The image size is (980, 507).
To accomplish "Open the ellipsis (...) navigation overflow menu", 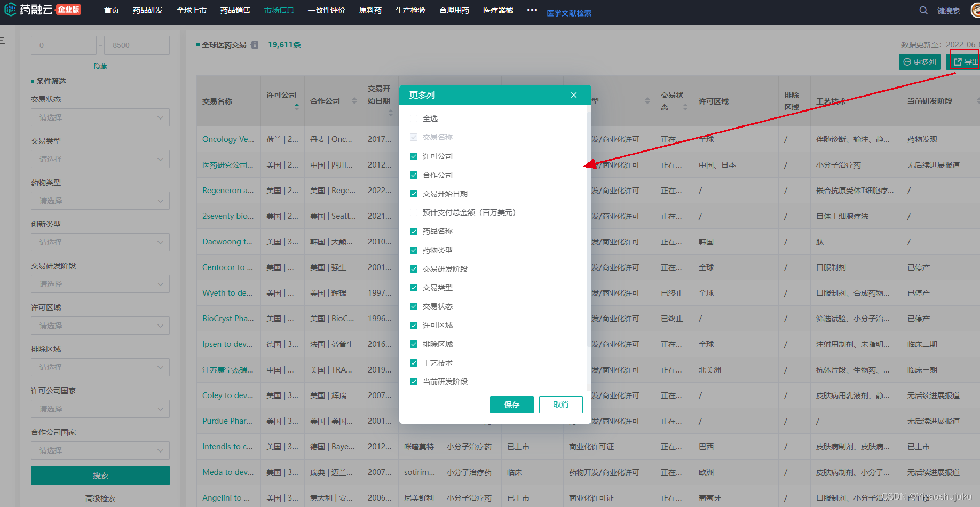I will pyautogui.click(x=532, y=9).
